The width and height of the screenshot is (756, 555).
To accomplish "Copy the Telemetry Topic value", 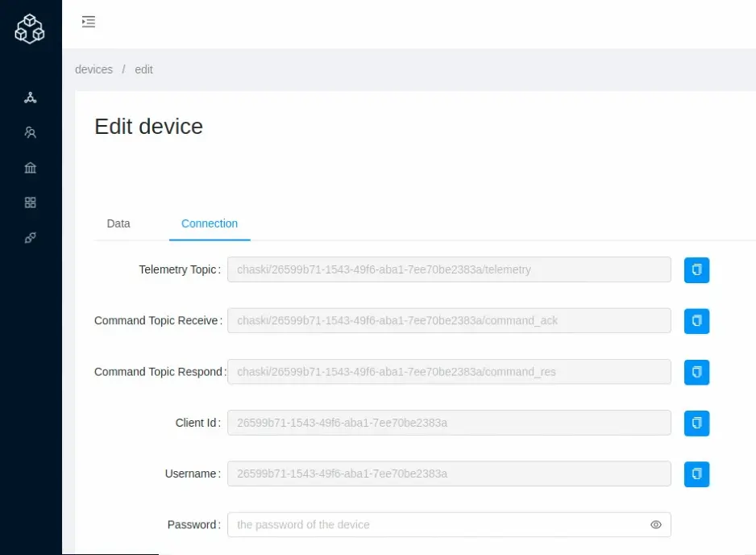I will (696, 269).
